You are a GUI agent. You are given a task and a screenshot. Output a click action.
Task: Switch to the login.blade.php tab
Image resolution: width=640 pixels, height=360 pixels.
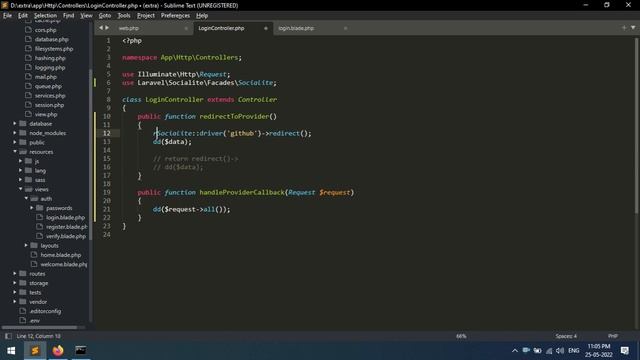[x=296, y=28]
